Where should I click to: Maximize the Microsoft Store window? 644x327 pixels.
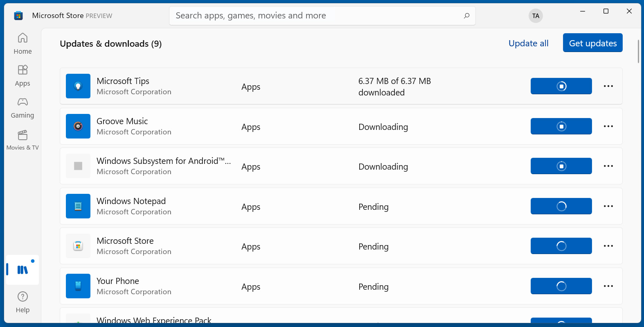(606, 11)
